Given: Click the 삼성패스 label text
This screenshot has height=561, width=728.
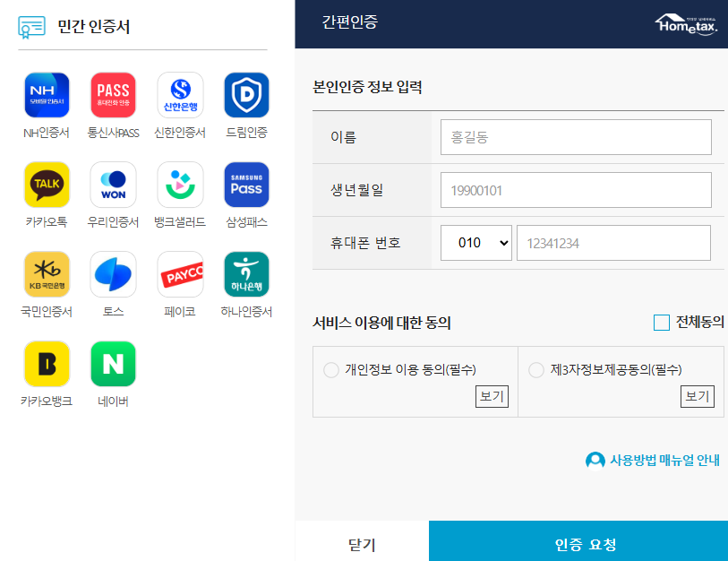Looking at the screenshot, I should click(x=246, y=222).
